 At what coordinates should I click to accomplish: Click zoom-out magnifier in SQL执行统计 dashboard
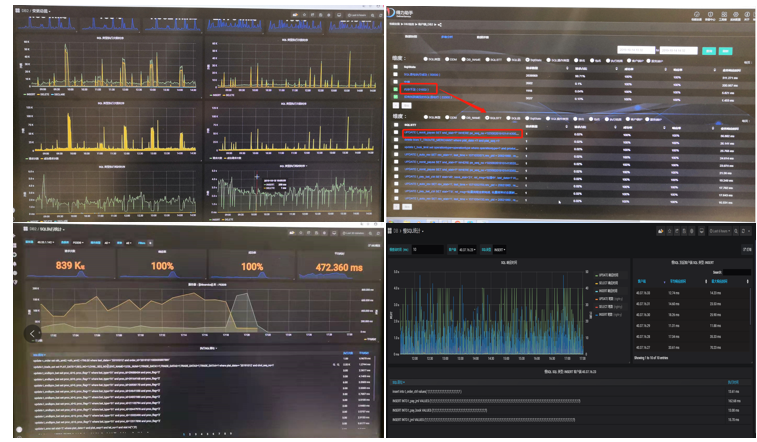tap(370, 234)
